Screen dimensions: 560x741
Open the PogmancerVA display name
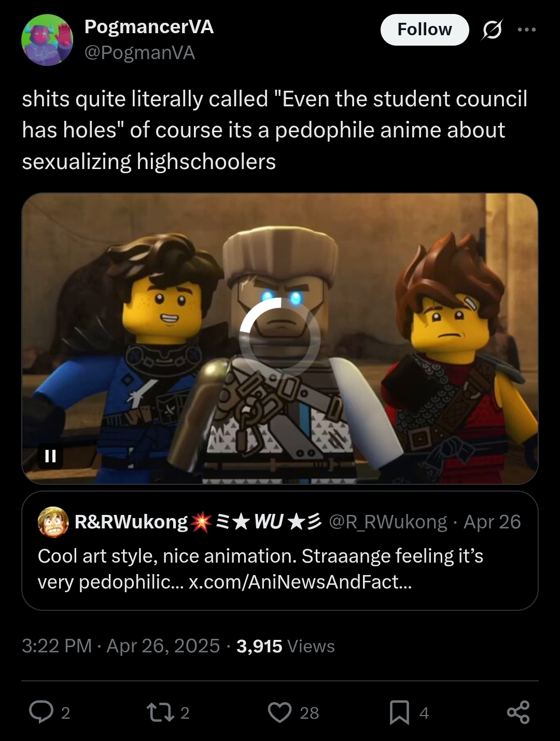pyautogui.click(x=149, y=27)
